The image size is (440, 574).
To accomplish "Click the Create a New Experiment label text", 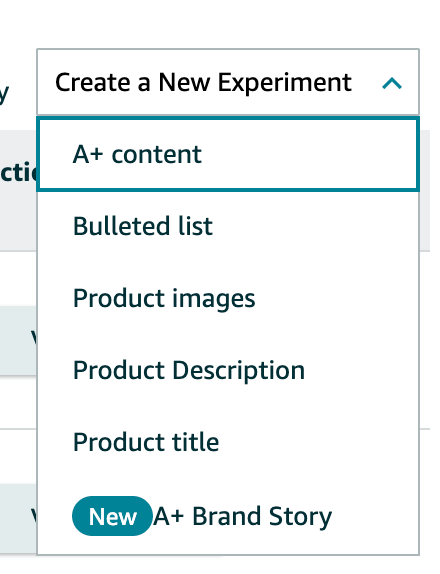I will pos(203,82).
